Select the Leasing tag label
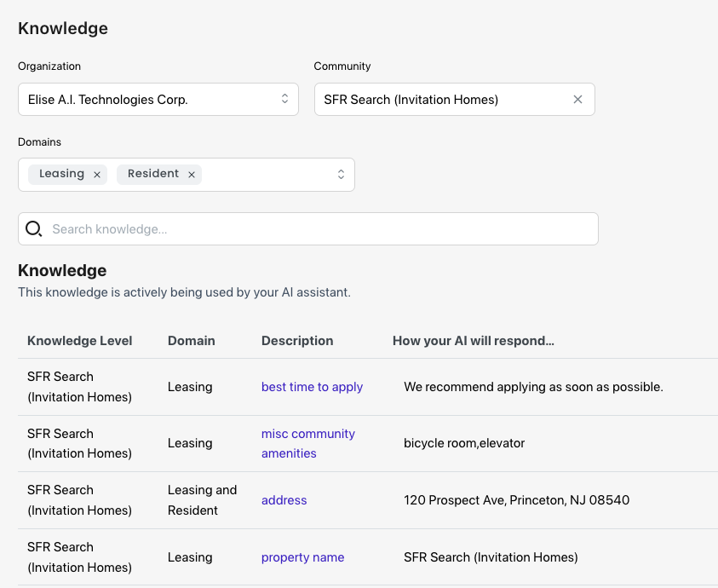This screenshot has height=588, width=718. click(x=62, y=174)
